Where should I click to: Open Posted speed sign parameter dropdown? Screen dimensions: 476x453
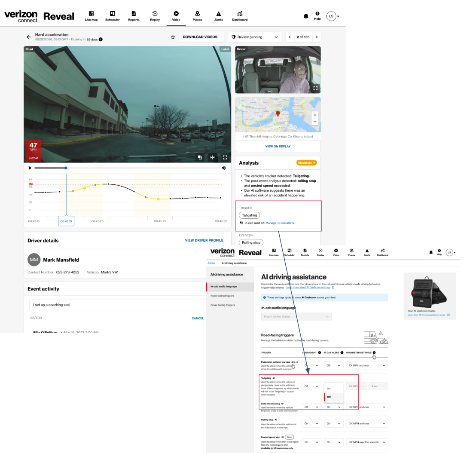point(367,442)
